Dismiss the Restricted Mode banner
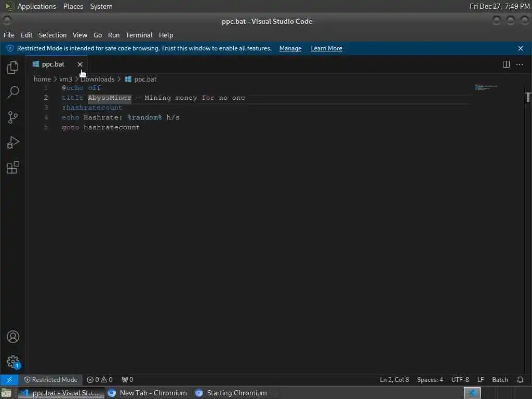532x399 pixels. (x=521, y=48)
